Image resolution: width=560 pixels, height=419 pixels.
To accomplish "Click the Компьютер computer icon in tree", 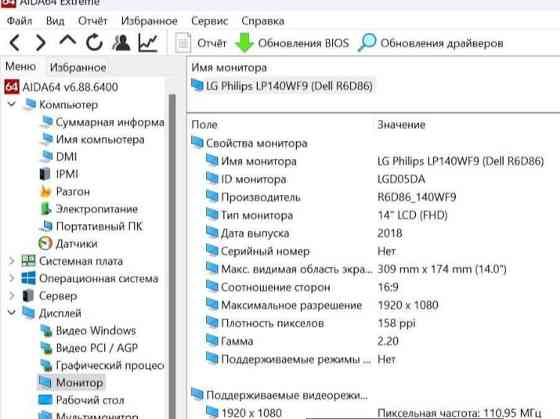I will (30, 105).
